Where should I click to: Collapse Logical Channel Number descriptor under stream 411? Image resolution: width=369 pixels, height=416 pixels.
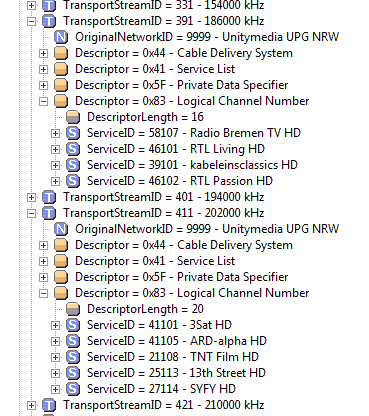pyautogui.click(x=43, y=293)
